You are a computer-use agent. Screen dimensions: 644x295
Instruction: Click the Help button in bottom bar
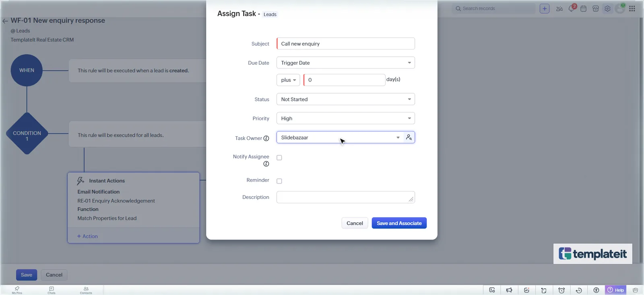click(616, 290)
